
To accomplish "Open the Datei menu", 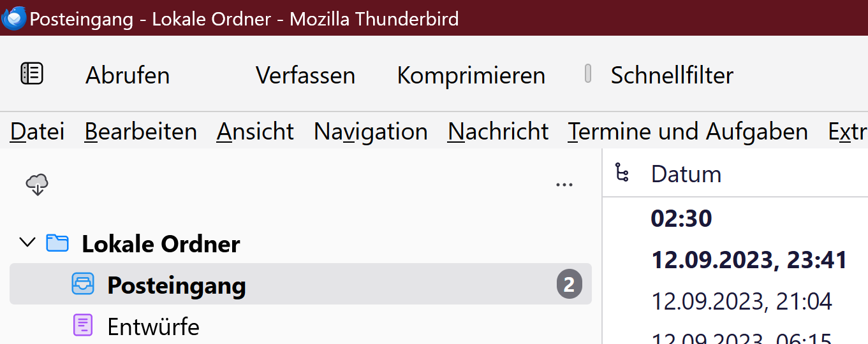I will 38,132.
